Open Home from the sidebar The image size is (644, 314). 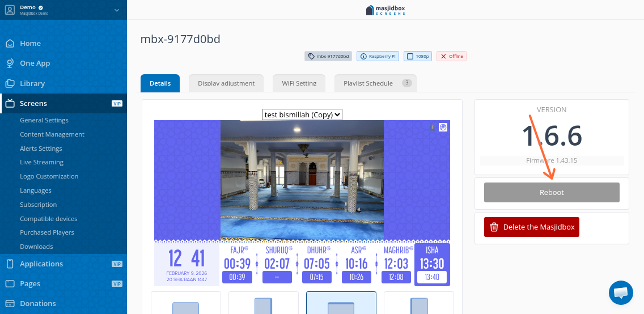click(30, 43)
